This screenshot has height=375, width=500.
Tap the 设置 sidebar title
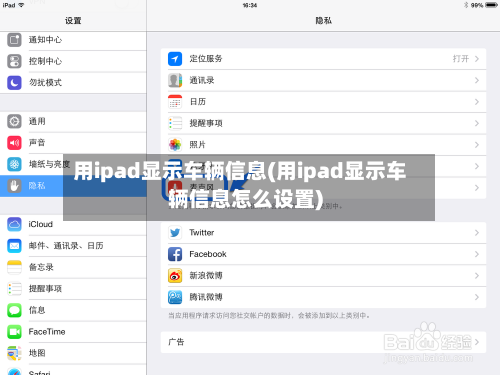click(x=73, y=21)
